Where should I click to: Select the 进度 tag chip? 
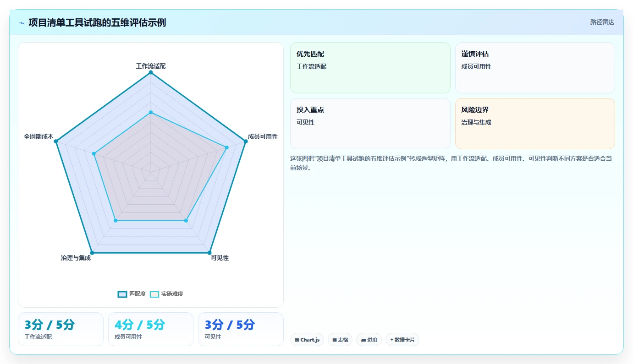[x=369, y=340]
